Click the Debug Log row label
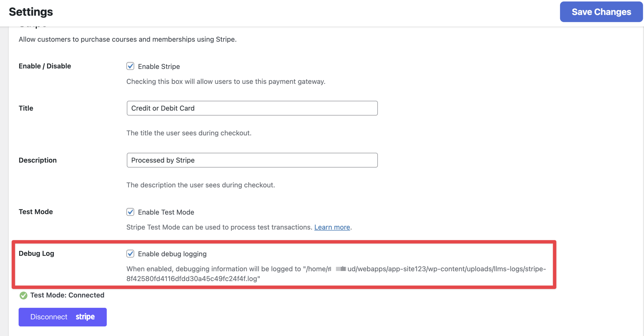The height and width of the screenshot is (336, 644). [x=36, y=253]
